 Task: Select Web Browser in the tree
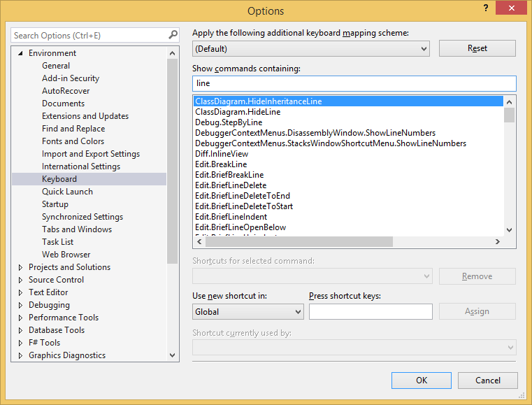pos(66,255)
